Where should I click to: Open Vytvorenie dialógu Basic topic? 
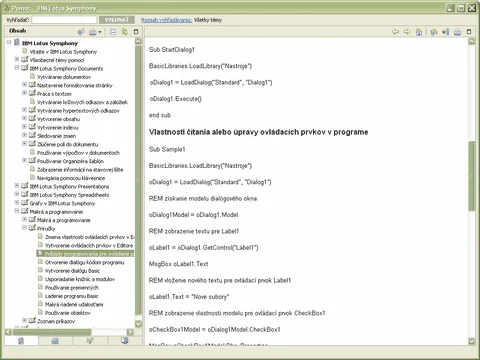click(x=72, y=271)
